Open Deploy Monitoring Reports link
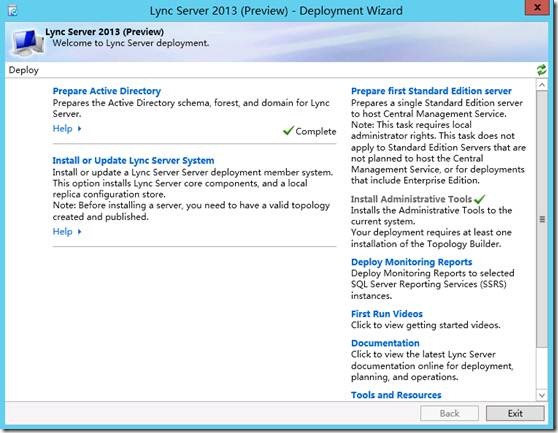558x433 pixels. (411, 262)
